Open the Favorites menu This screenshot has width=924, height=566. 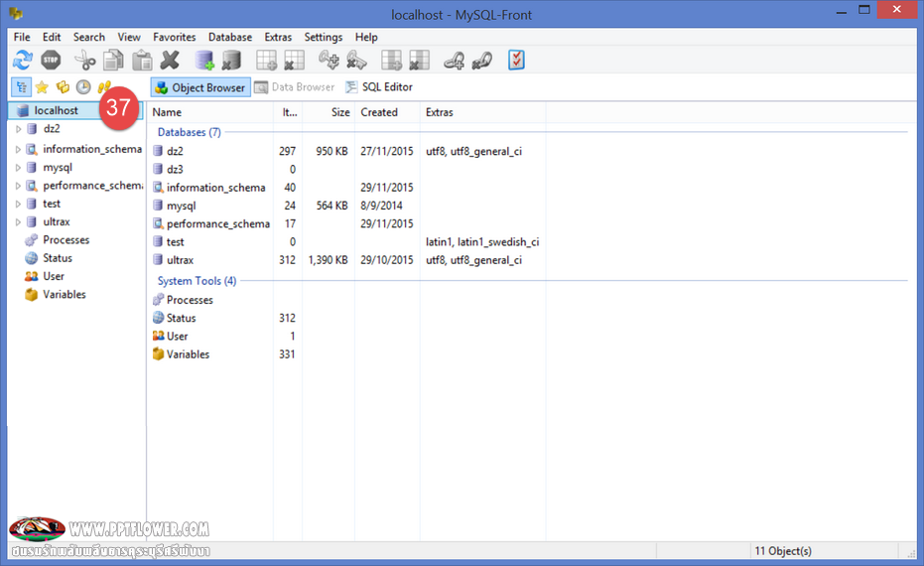[175, 37]
